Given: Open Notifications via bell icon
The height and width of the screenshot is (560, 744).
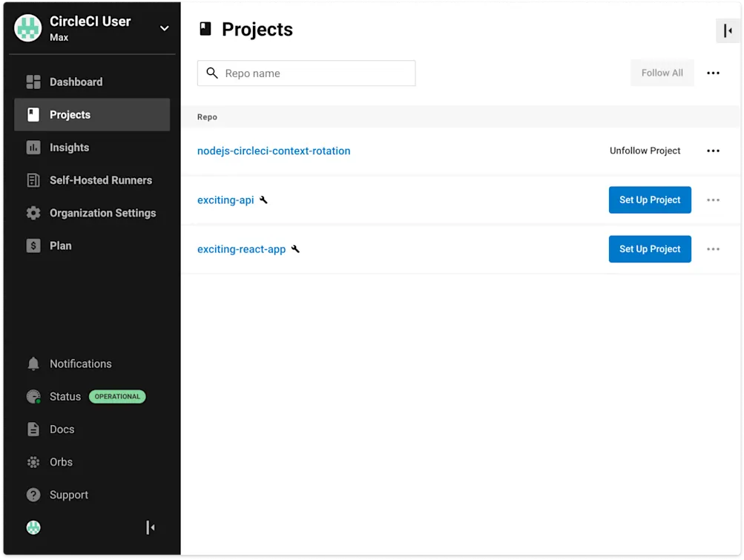Looking at the screenshot, I should click(33, 363).
